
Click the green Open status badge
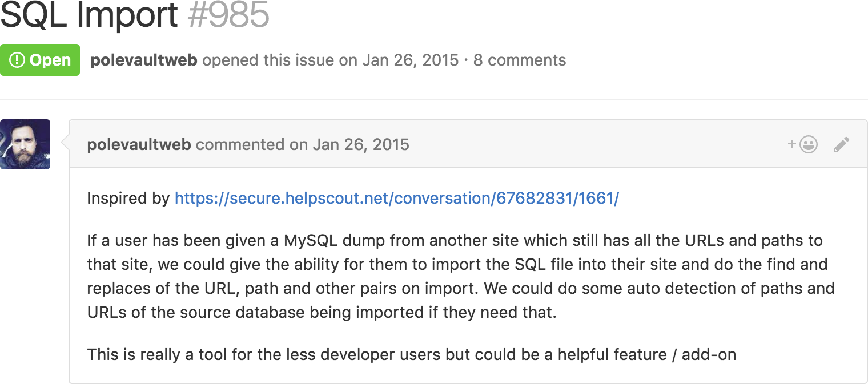point(40,60)
